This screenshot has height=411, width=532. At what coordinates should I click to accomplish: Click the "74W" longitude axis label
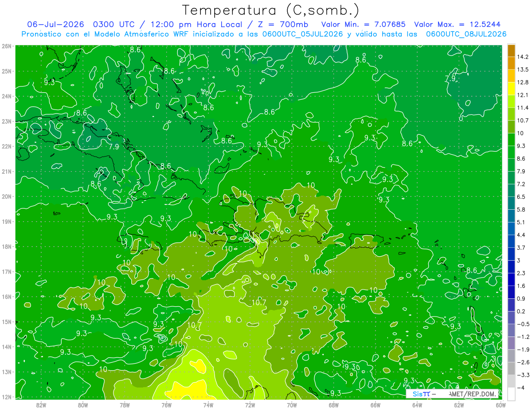(208, 405)
